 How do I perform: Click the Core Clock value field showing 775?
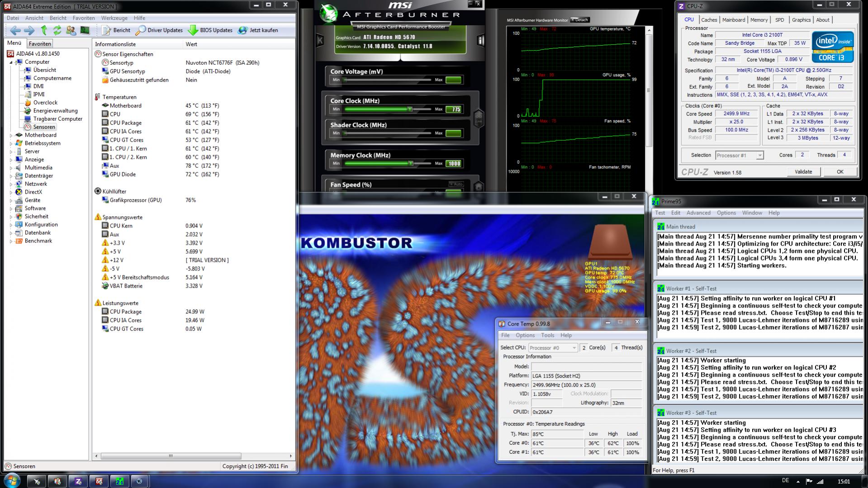[454, 109]
